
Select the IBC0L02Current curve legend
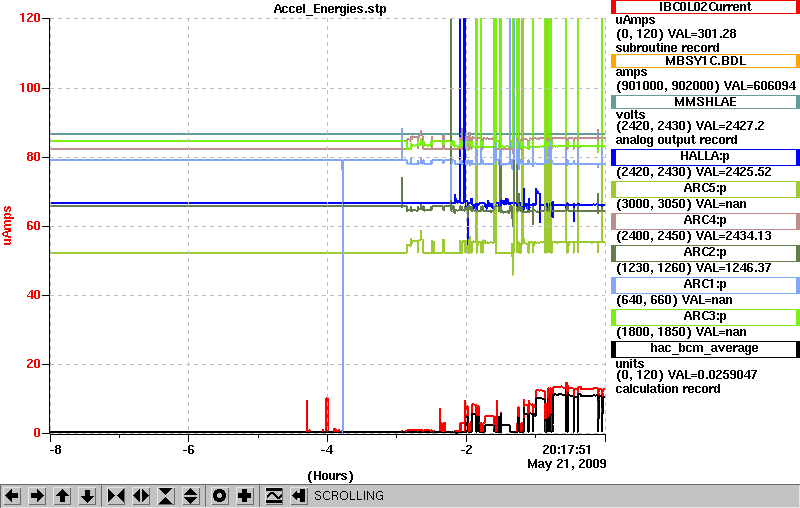tap(705, 7)
